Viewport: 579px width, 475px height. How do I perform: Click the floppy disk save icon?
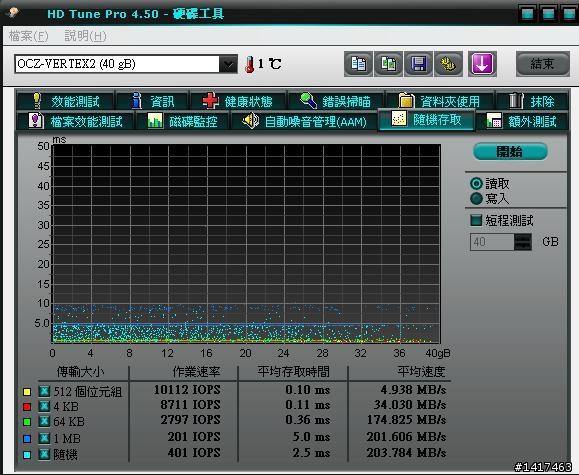[x=418, y=64]
